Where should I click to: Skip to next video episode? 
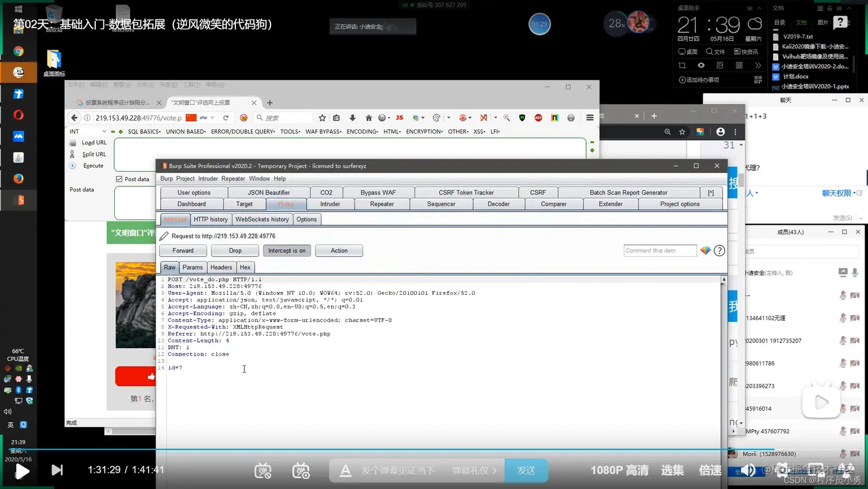click(x=57, y=470)
